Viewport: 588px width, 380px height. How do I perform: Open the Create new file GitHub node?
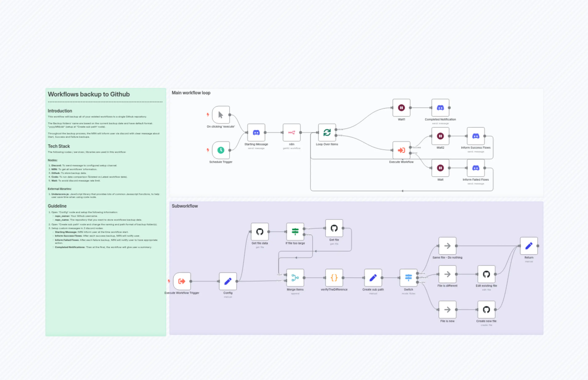pos(486,310)
